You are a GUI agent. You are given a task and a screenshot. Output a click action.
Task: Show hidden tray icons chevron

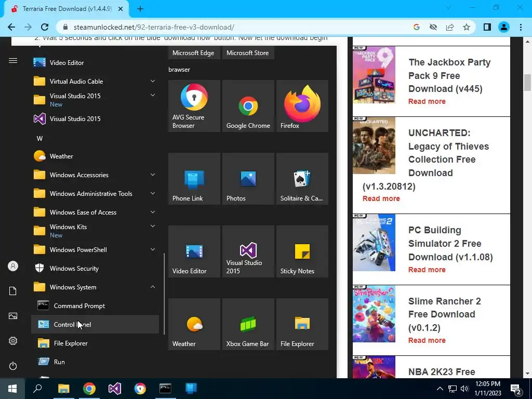[440, 389]
